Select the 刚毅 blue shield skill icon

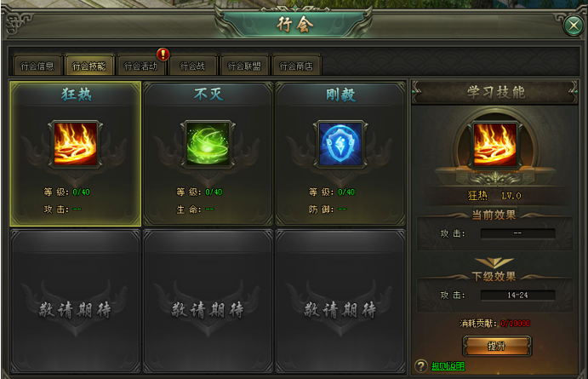tap(340, 144)
